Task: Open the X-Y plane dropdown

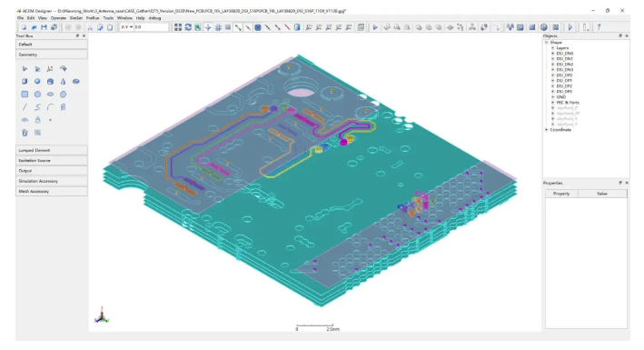Action: tap(126, 27)
